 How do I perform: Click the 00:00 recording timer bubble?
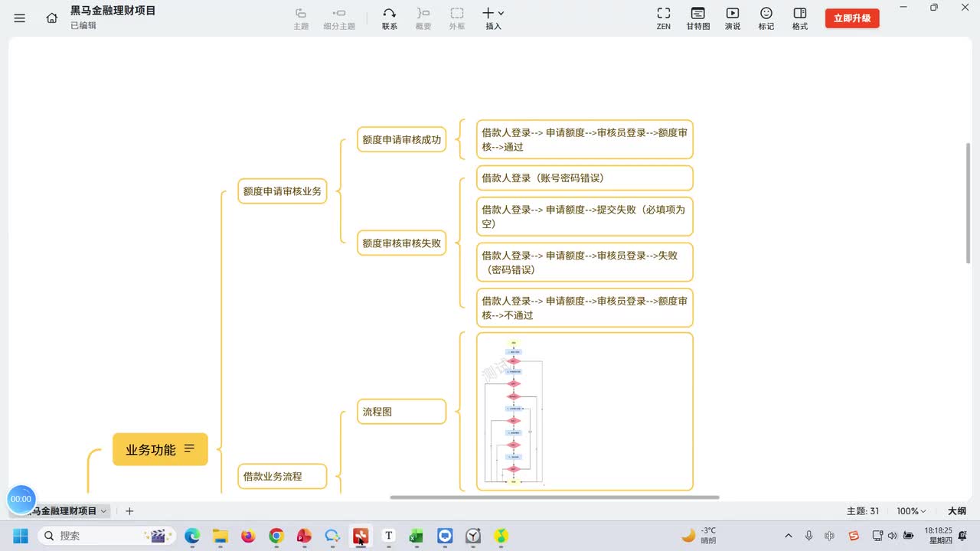[x=21, y=499]
